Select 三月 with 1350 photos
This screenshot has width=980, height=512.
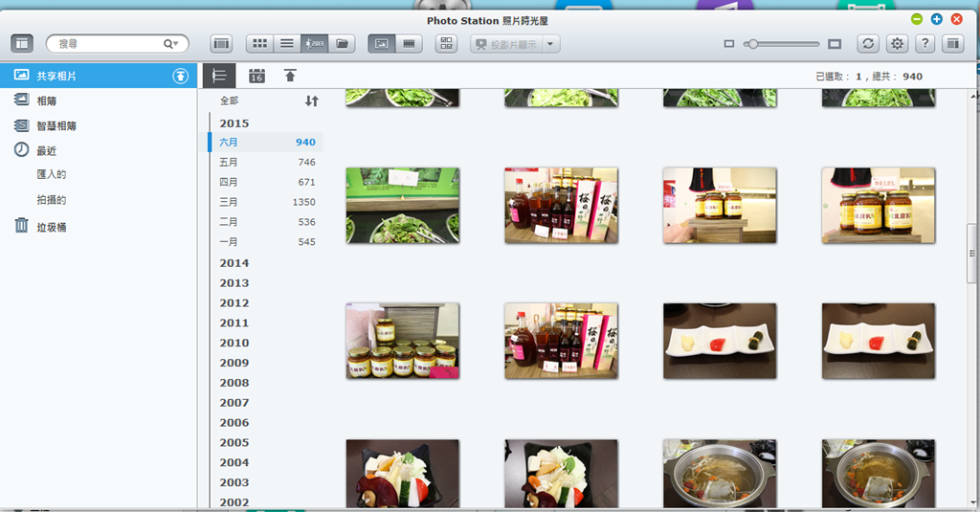tap(266, 202)
